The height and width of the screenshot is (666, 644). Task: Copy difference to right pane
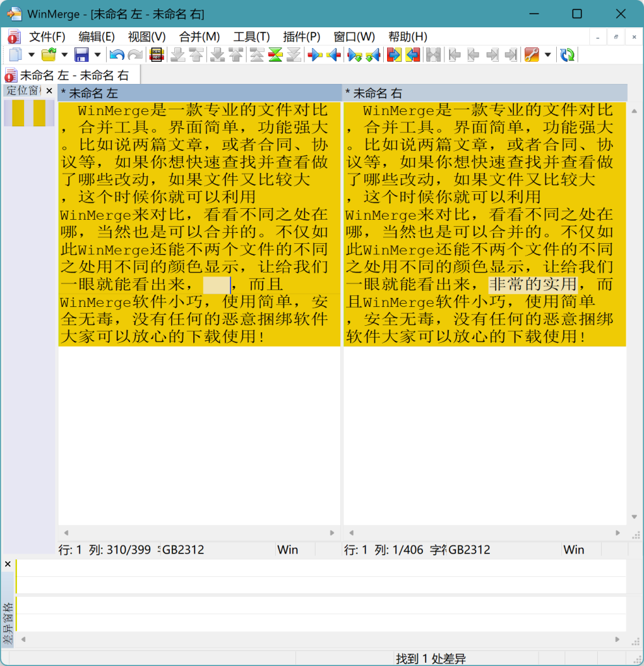click(315, 55)
